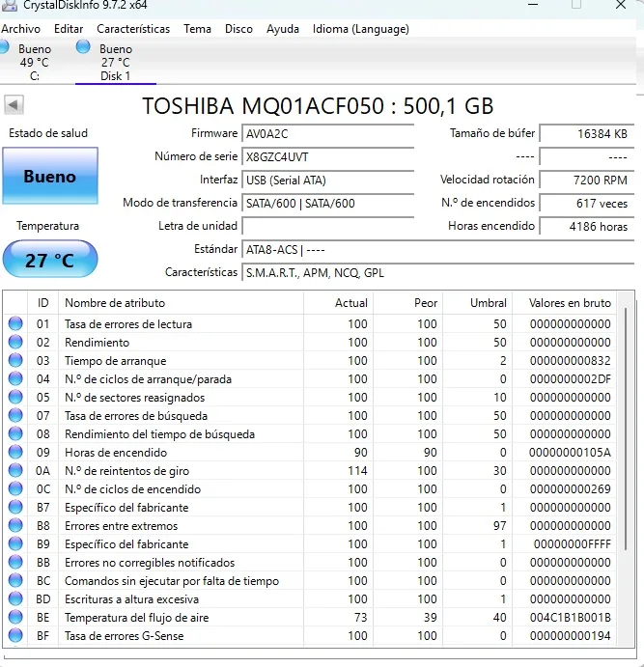This screenshot has height=667, width=644.
Task: Click the Características field S.M.A.R.T., APM, NCQ, GPL
Action: click(x=438, y=272)
